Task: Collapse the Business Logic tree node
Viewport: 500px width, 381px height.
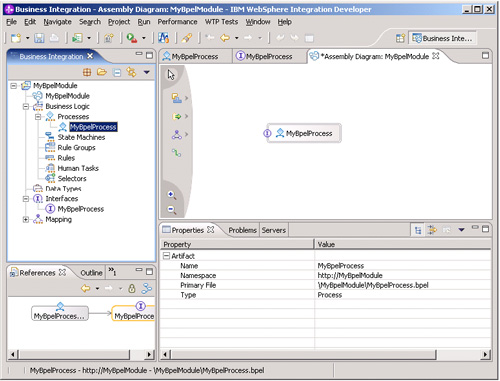Action: pos(26,107)
